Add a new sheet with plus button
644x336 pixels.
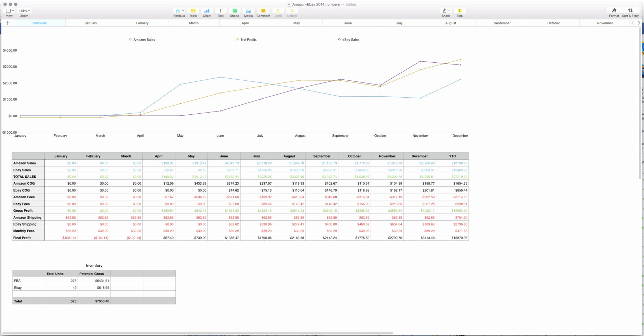click(8, 23)
